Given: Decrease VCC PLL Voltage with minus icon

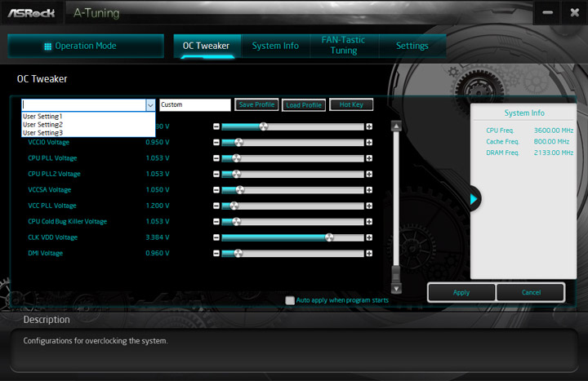Looking at the screenshot, I should (216, 206).
